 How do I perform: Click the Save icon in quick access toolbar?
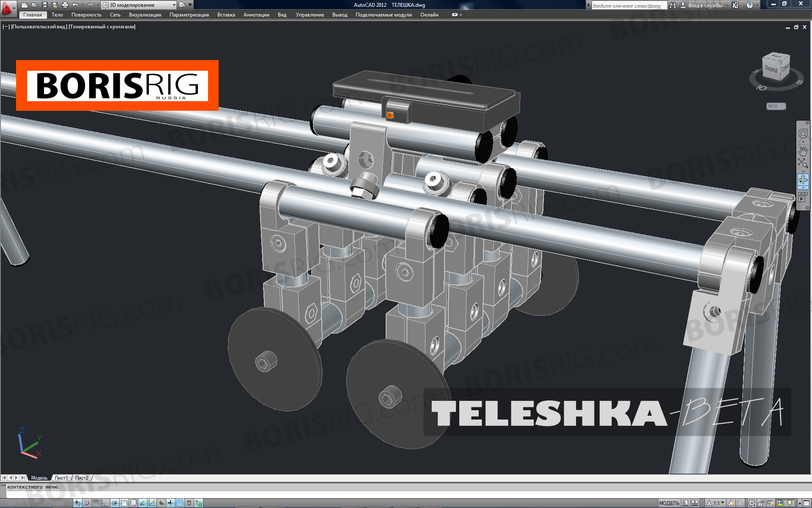pos(45,5)
